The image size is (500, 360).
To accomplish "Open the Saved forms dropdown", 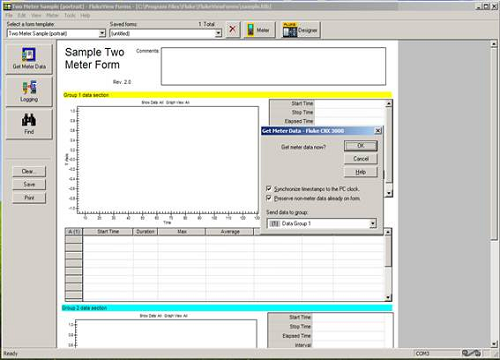I will click(x=218, y=33).
